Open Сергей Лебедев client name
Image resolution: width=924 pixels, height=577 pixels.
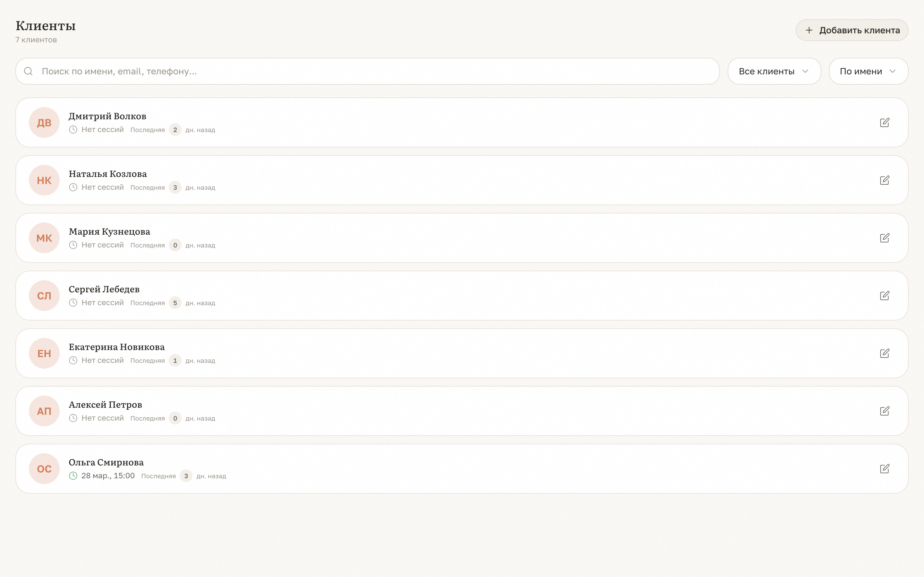[x=104, y=289]
